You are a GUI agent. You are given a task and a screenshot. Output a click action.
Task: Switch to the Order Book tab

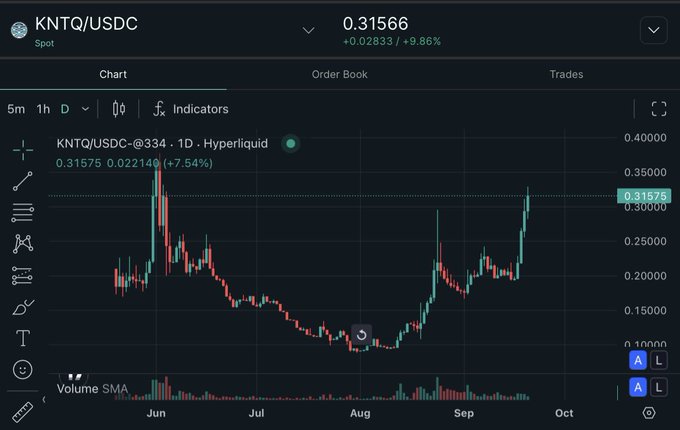(x=340, y=74)
